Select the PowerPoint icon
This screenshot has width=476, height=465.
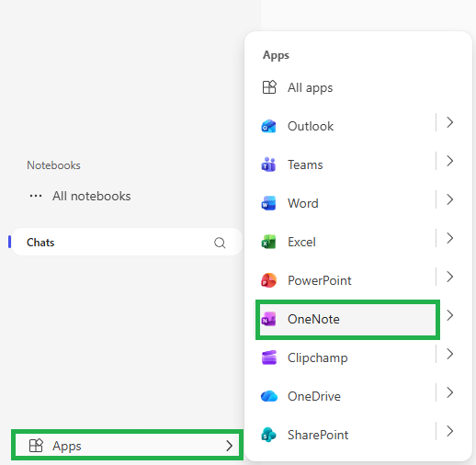268,280
